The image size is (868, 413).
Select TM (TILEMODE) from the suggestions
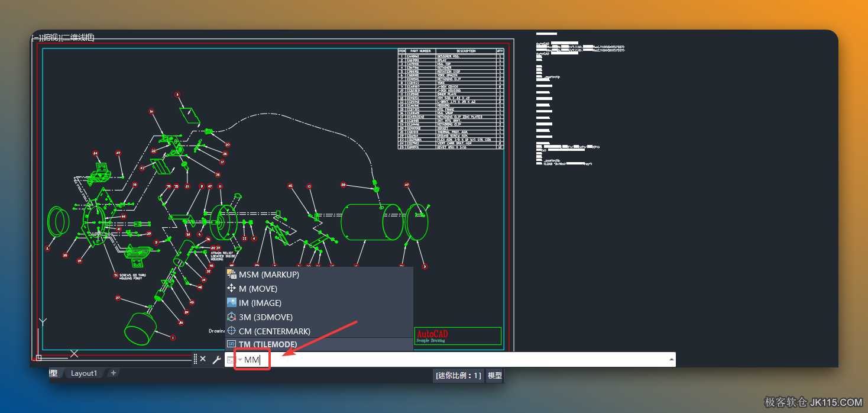[x=319, y=344]
